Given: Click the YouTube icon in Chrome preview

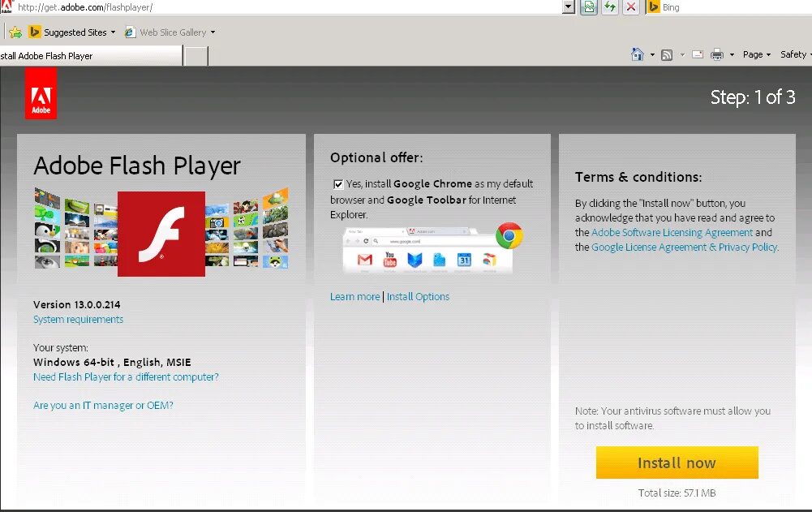Looking at the screenshot, I should pos(390,259).
